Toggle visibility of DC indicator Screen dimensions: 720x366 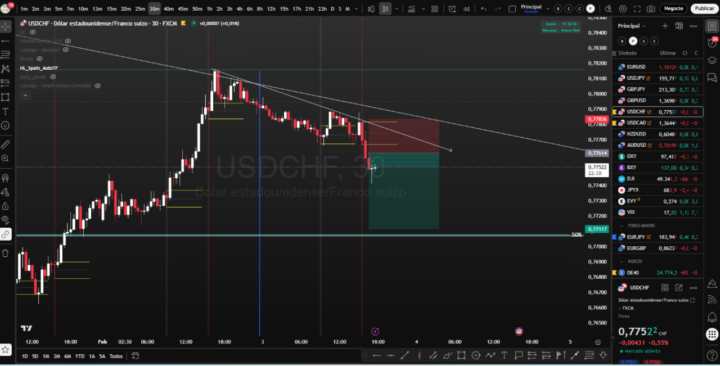[33, 32]
